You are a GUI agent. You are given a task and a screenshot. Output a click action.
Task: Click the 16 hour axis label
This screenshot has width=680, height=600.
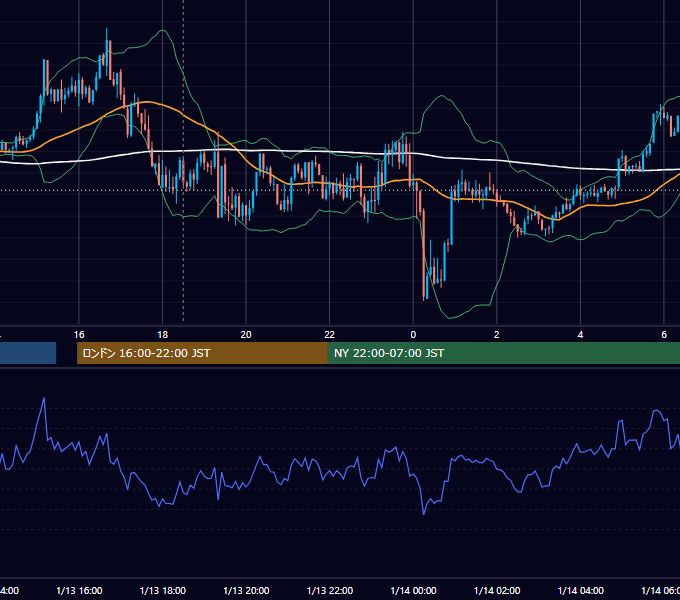tap(79, 335)
